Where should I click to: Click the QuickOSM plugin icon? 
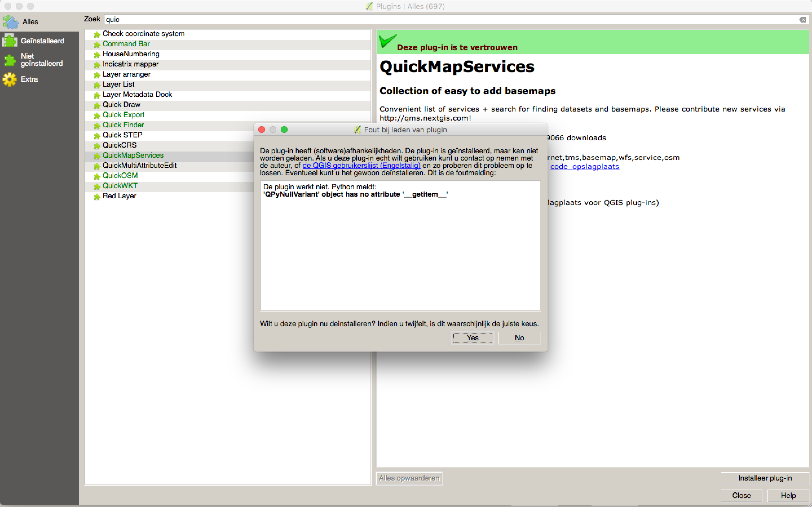click(x=97, y=176)
